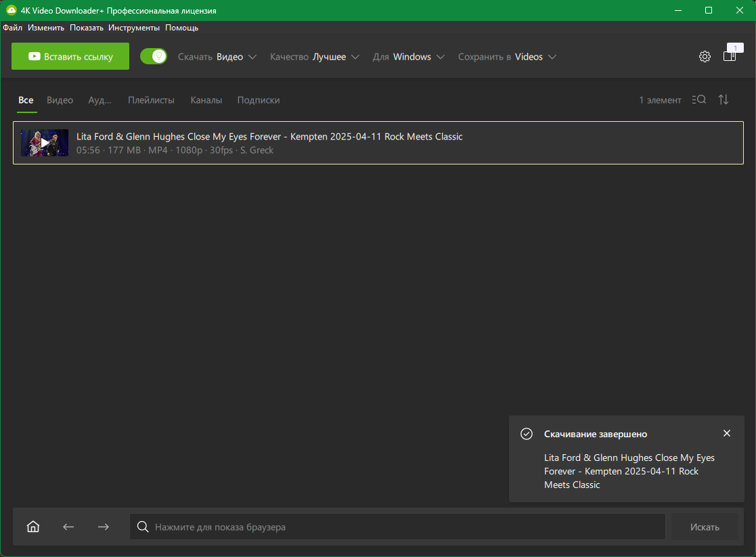Close the download completed notification
The height and width of the screenshot is (557, 756).
tap(727, 433)
